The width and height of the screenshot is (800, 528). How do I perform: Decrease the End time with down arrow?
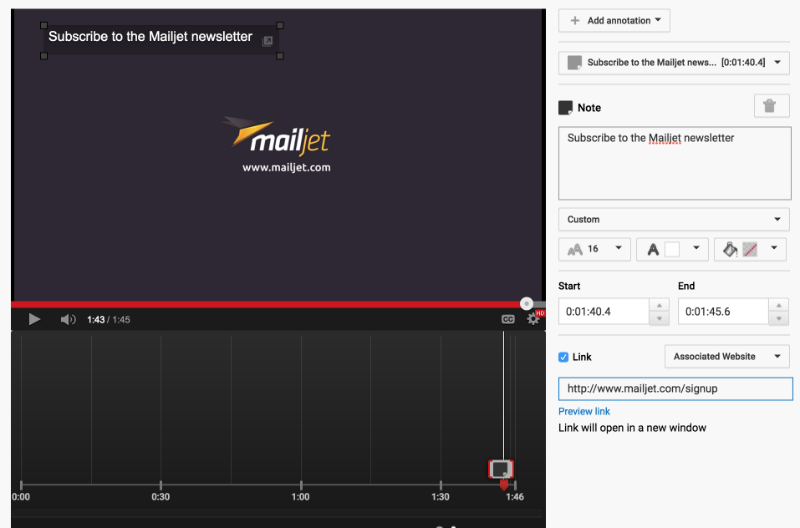(x=779, y=318)
